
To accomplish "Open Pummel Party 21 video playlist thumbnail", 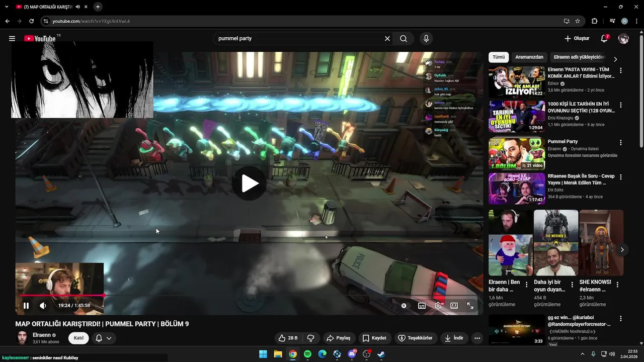I will click(x=517, y=154).
